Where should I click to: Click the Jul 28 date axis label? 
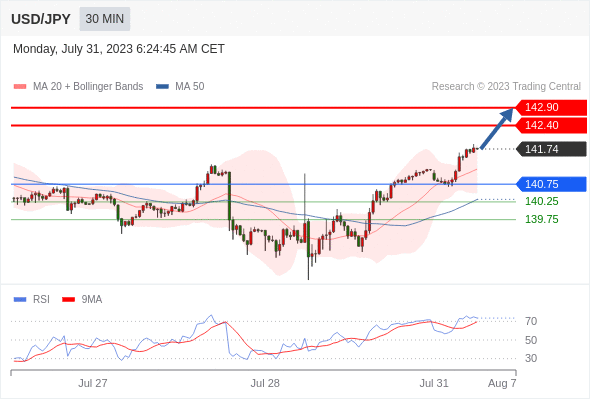pos(265,383)
